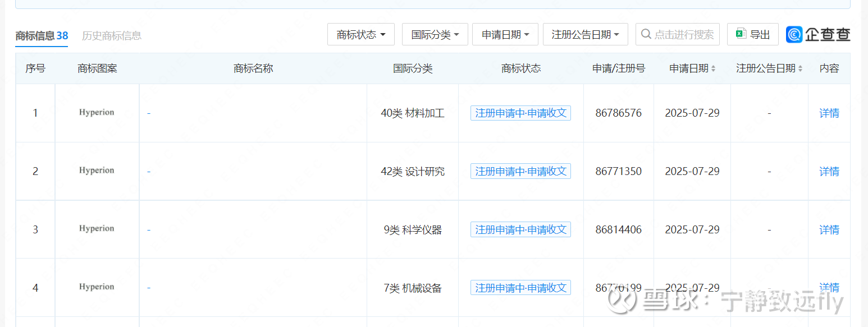Image resolution: width=868 pixels, height=327 pixels.
Task: Select registration number 86814406
Action: click(619, 229)
